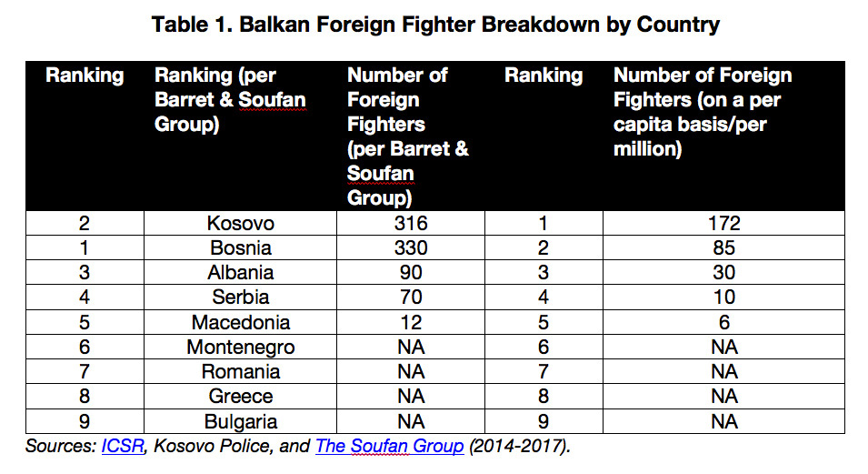Select the 12 fighters value for Macedonia
The width and height of the screenshot is (868, 474).
[x=411, y=322]
